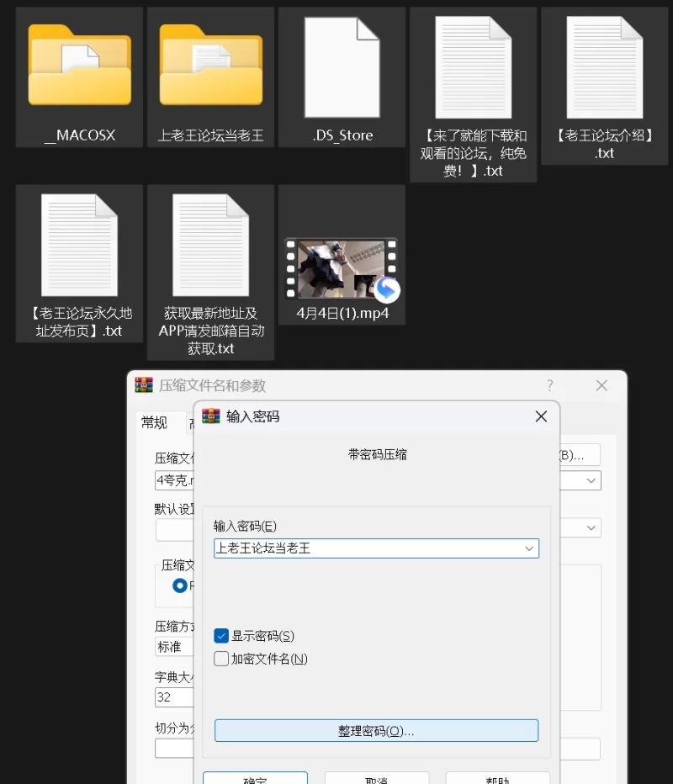Select the 【老王论坛介绍】.txt file

coord(605,67)
